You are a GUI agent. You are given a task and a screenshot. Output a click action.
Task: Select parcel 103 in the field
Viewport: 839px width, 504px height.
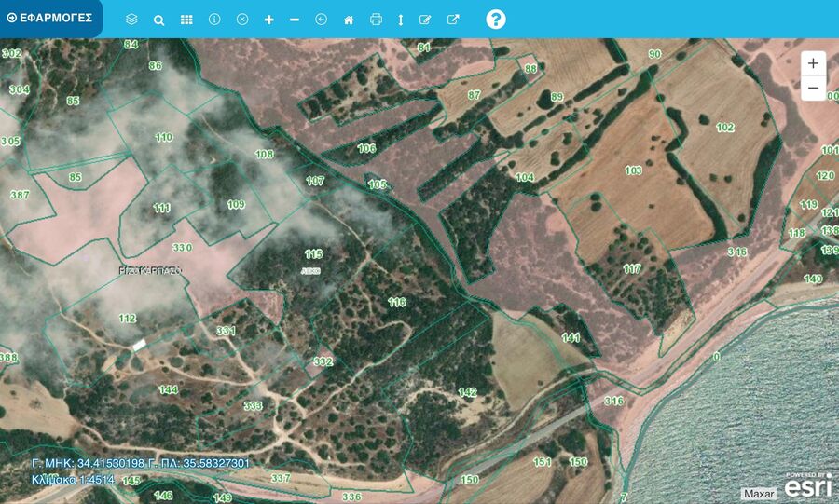(633, 170)
